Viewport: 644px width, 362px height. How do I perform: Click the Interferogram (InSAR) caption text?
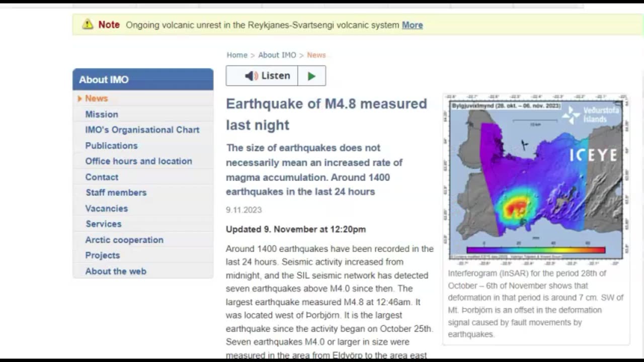point(536,304)
